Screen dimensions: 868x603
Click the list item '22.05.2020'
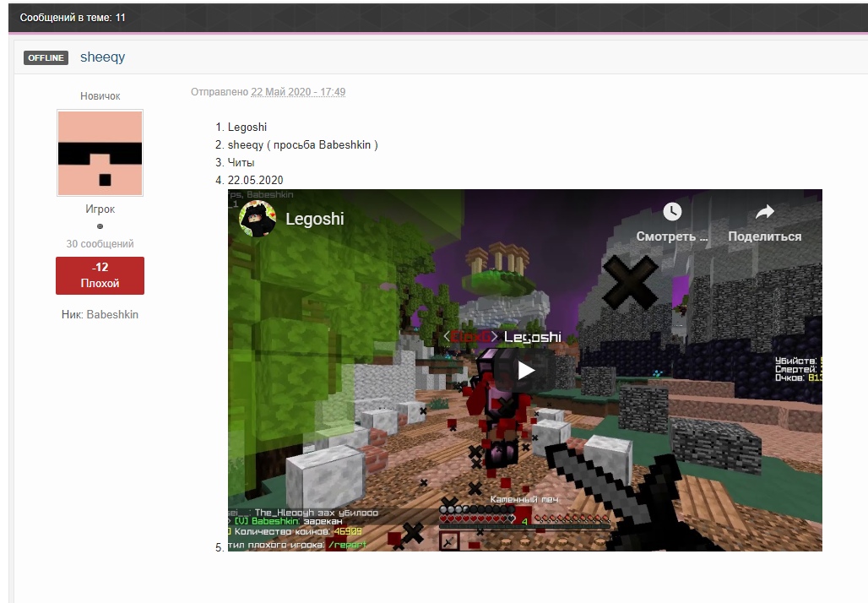point(255,181)
